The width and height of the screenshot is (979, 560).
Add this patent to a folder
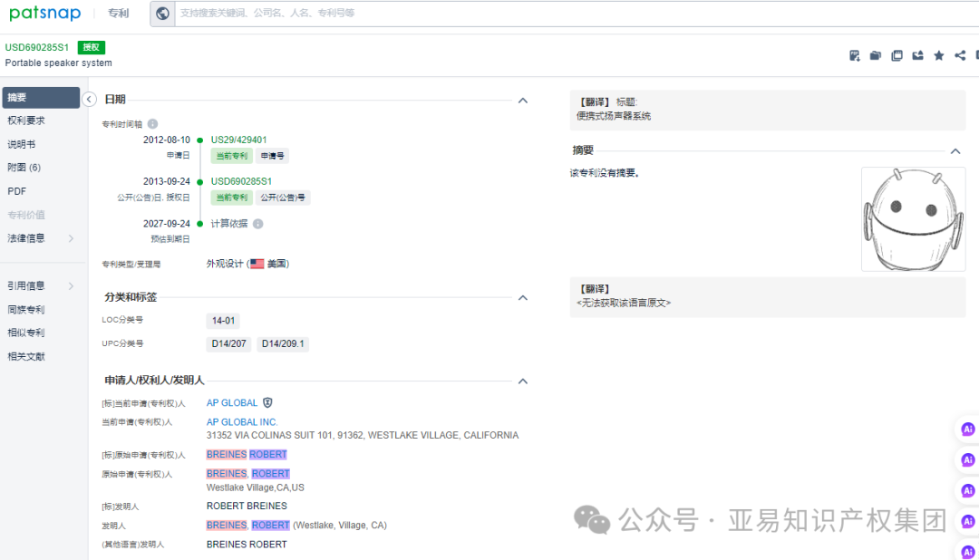pyautogui.click(x=875, y=55)
